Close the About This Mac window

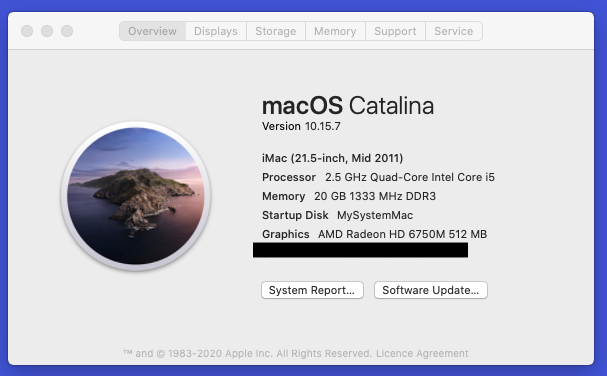click(27, 31)
